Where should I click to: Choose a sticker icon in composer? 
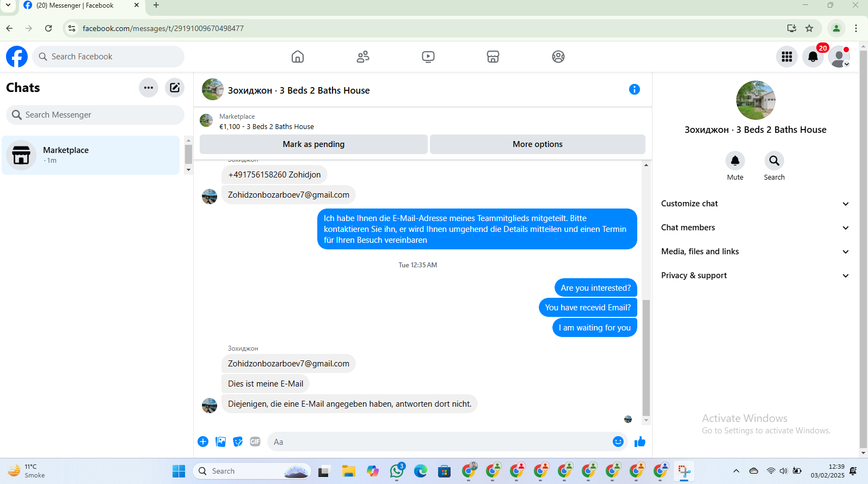238,442
